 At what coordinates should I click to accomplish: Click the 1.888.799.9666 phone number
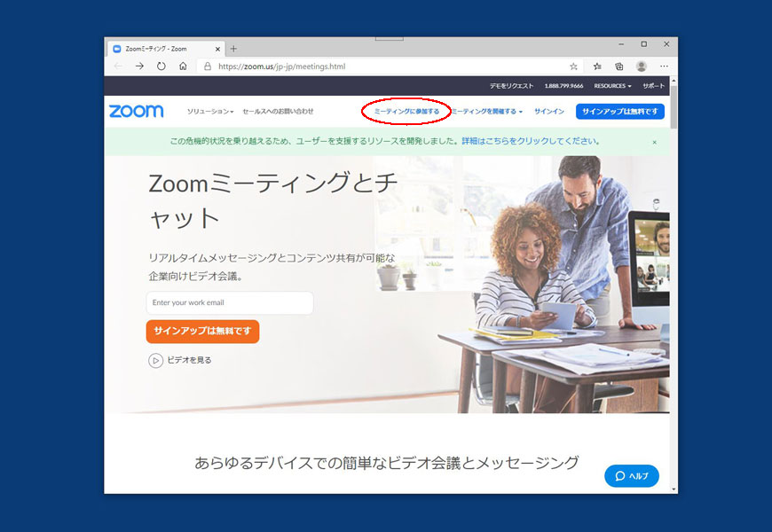click(563, 86)
